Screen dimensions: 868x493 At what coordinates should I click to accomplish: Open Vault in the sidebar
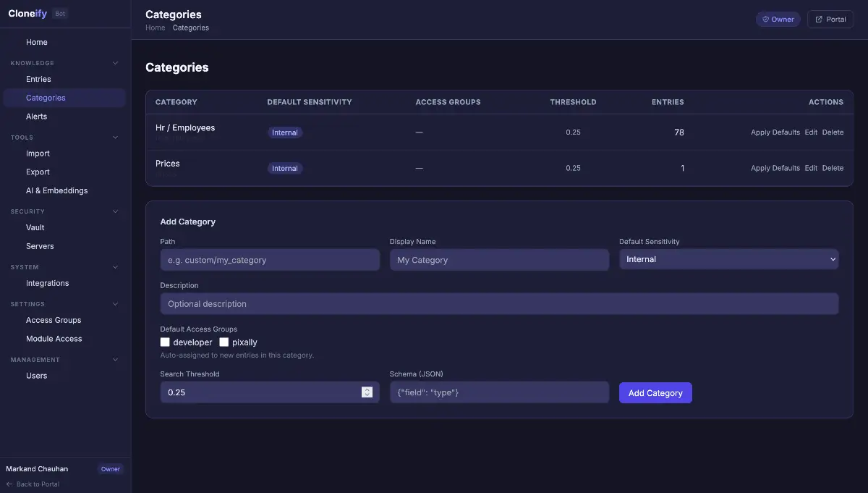(64, 227)
